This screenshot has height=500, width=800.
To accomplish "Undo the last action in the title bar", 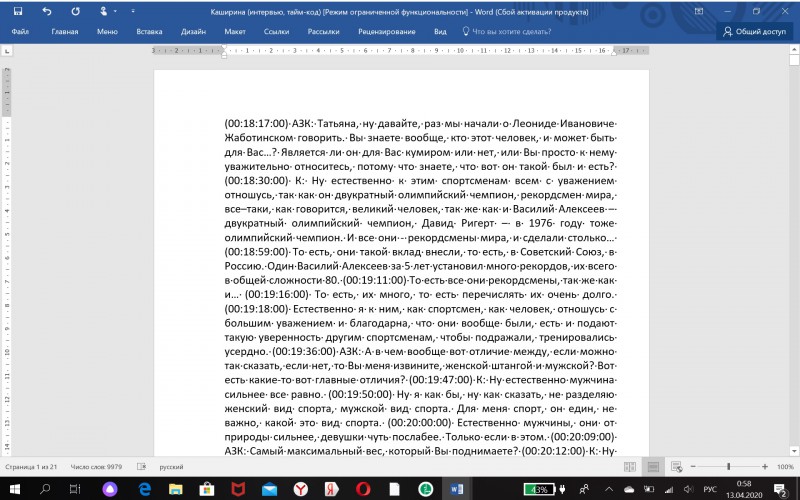I will [47, 11].
